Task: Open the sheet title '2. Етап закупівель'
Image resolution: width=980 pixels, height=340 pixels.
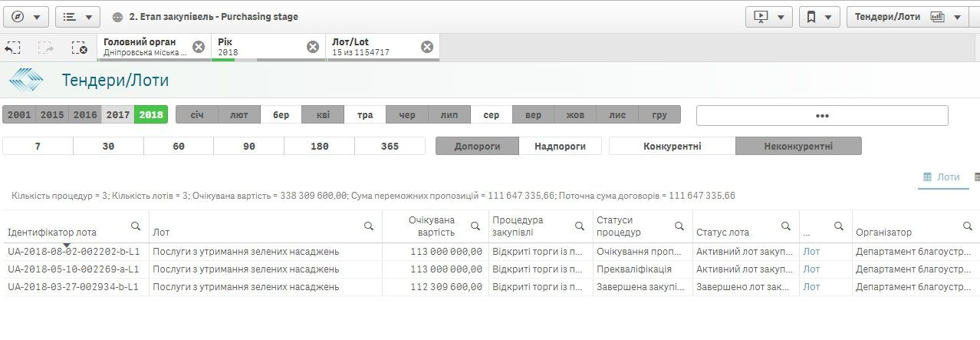Action: pyautogui.click(x=213, y=16)
